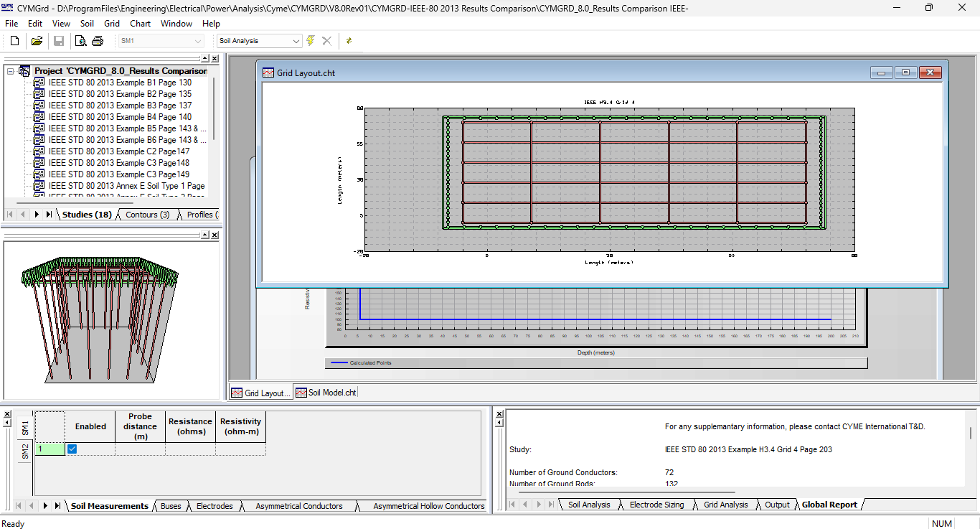Image resolution: width=980 pixels, height=529 pixels.
Task: Open the SM1 dropdown in the toolbar
Action: 198,41
